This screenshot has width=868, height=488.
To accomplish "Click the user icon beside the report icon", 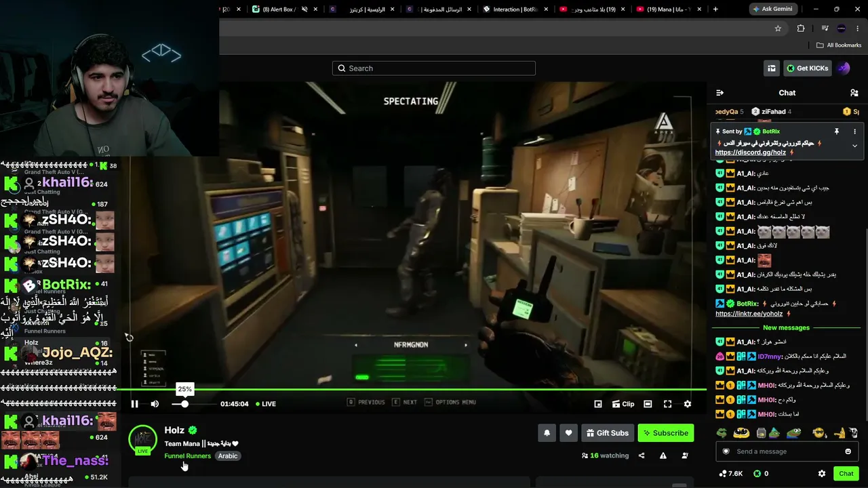I will point(685,455).
